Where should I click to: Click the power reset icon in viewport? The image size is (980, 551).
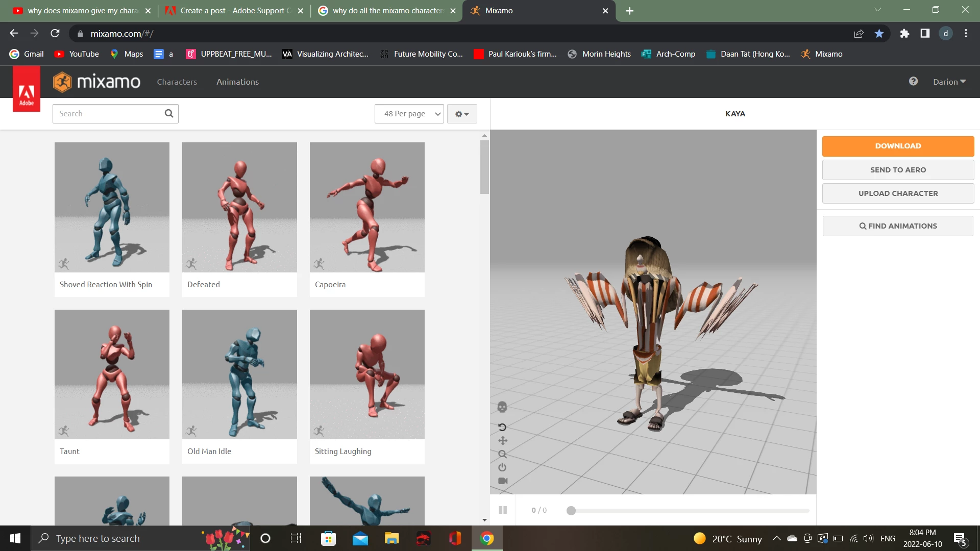[x=502, y=467]
